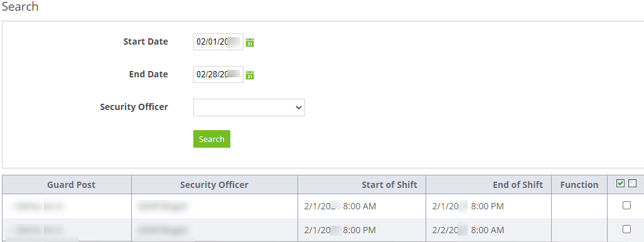Expand the Security Officer dropdown
Image resolution: width=644 pixels, height=242 pixels.
[x=249, y=107]
